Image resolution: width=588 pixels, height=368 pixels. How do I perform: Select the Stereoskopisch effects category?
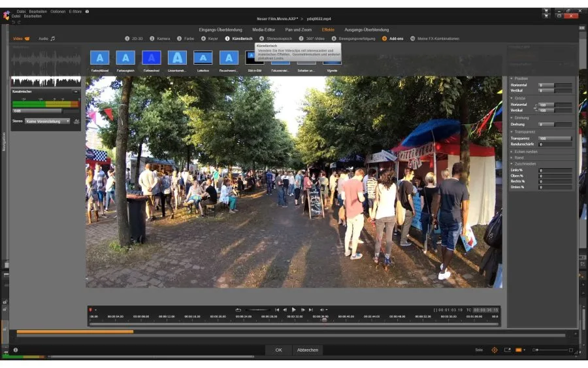tap(276, 39)
